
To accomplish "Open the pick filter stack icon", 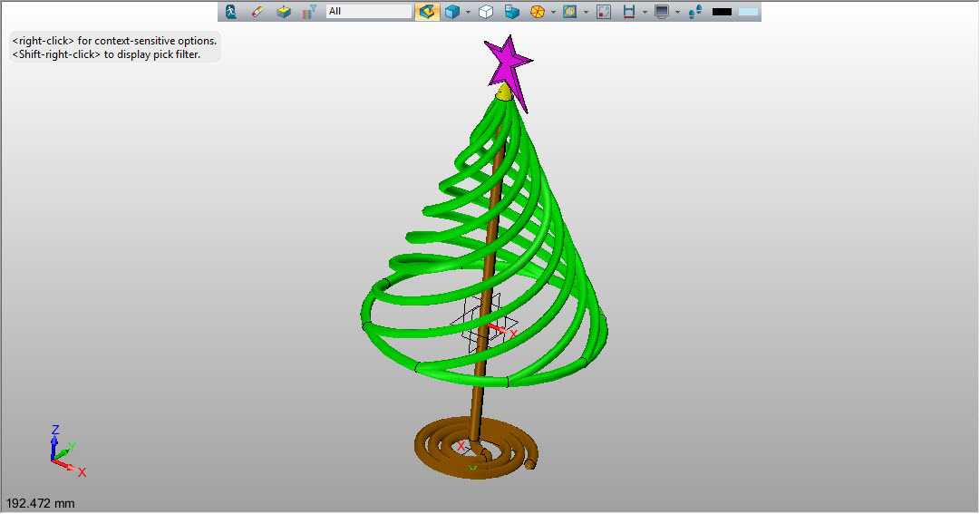I will [309, 11].
